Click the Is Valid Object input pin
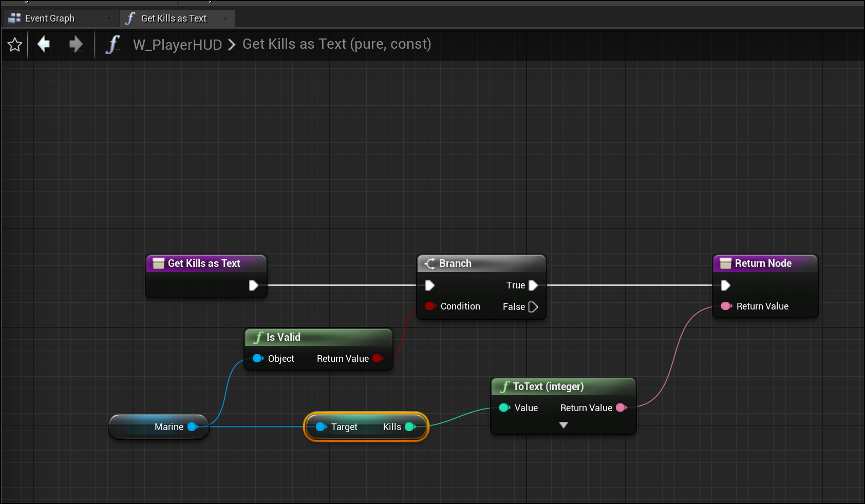Image resolution: width=865 pixels, height=504 pixels. (258, 358)
